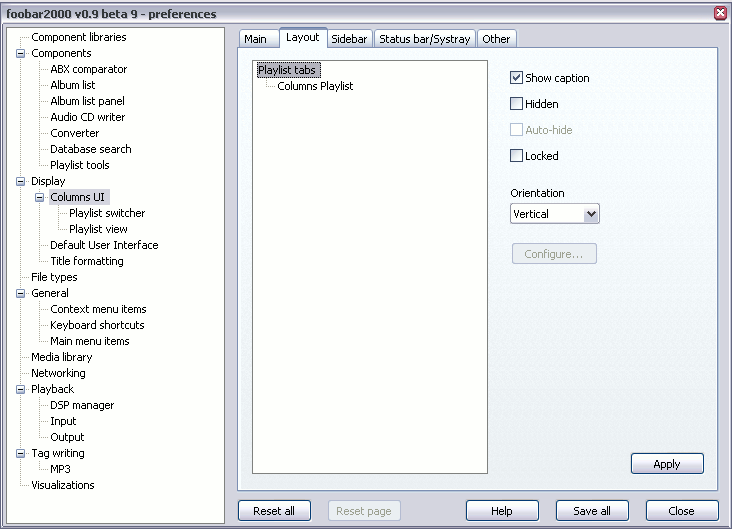
Task: Close preferences window via title bar X
Action: pos(720,13)
